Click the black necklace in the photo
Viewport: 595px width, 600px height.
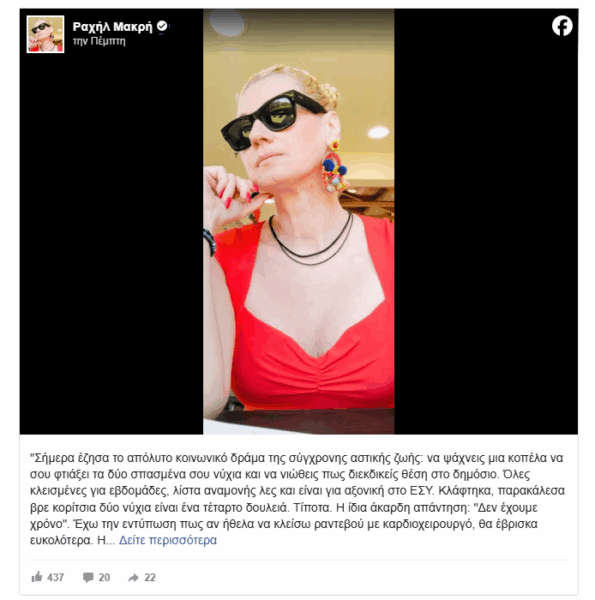(x=311, y=239)
